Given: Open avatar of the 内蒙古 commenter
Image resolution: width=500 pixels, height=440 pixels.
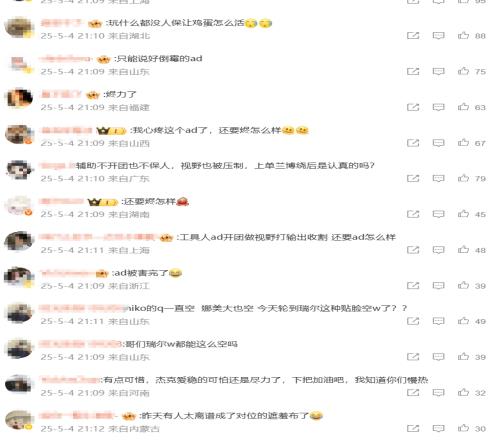Looking at the screenshot, I should click(x=19, y=420).
